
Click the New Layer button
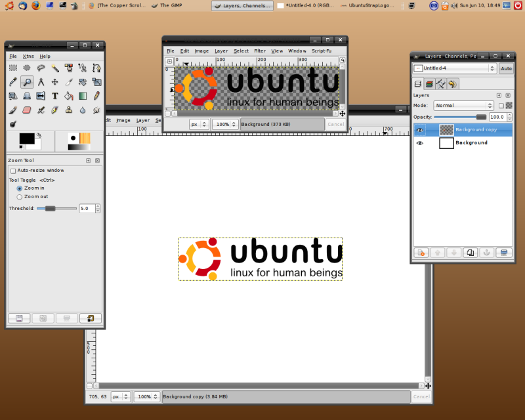tap(421, 253)
